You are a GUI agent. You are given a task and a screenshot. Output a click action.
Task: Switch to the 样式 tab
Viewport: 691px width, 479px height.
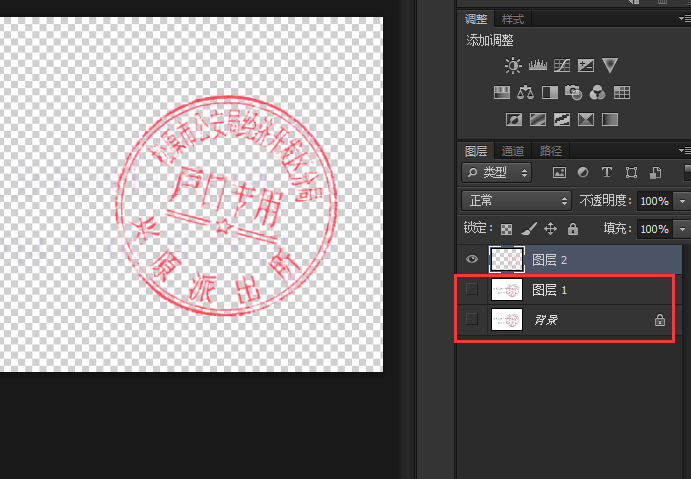513,19
